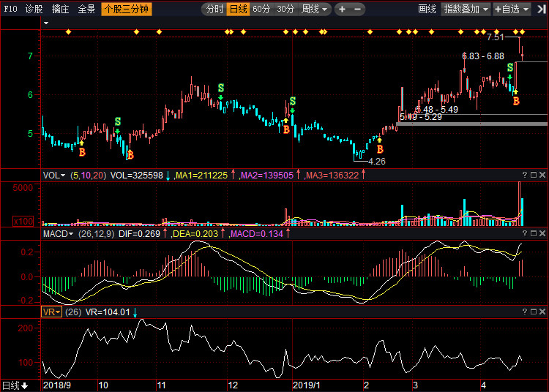Viewport: 549px width, 392px height.
Task: Click the MACD=0.134 value
Action: [257, 233]
